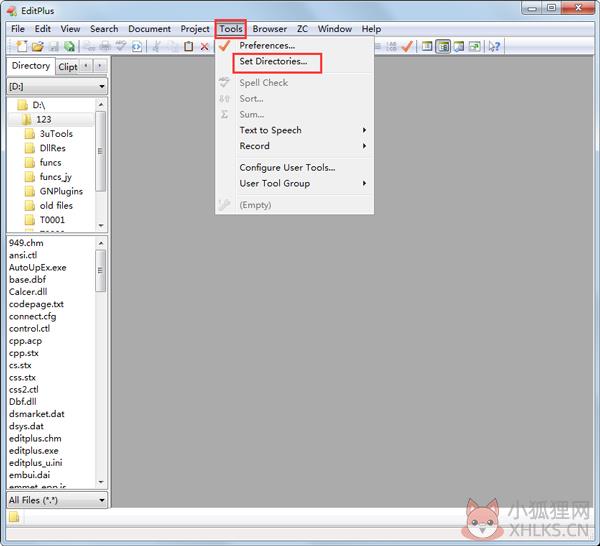Select file 949.chm in list

26,243
